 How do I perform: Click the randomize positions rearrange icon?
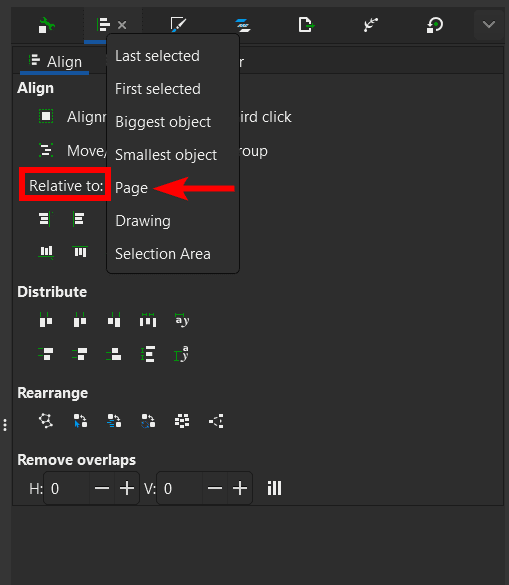point(182,421)
